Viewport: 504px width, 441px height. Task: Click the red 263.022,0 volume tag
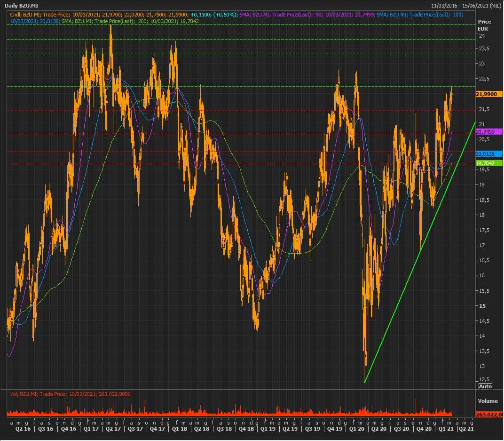(x=488, y=415)
